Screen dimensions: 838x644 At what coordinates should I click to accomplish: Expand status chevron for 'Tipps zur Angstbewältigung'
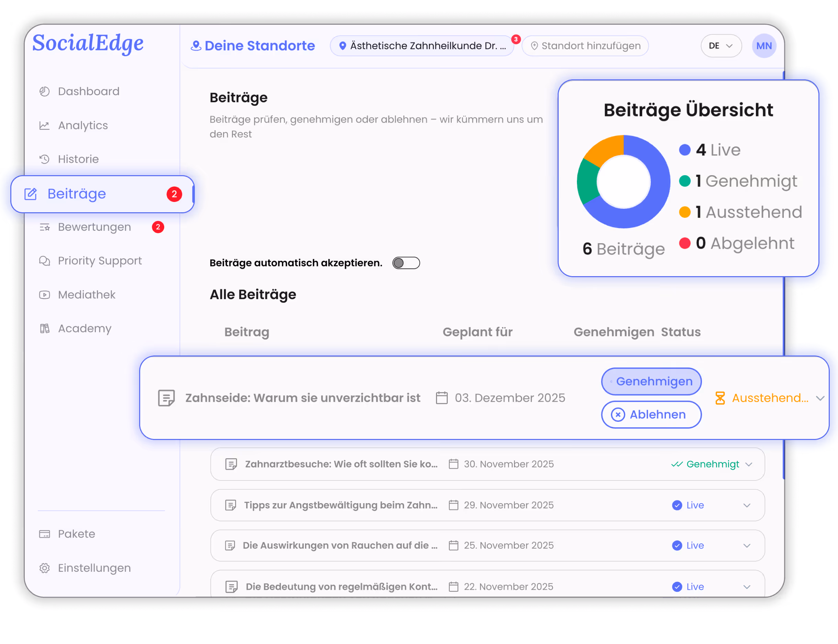[747, 505]
